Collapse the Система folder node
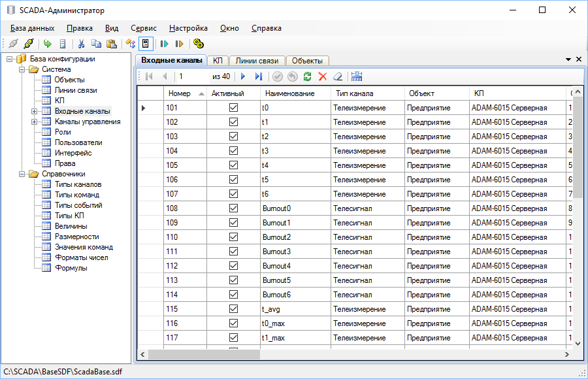The height and width of the screenshot is (379, 588). pos(22,69)
